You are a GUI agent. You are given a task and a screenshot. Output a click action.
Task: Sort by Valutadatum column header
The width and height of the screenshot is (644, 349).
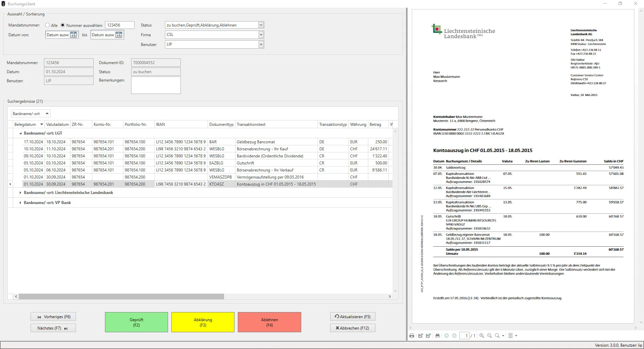57,124
